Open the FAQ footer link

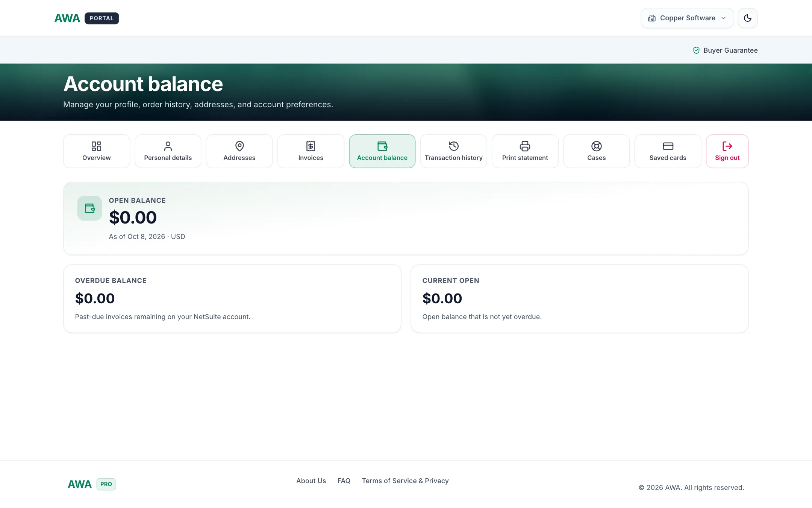pos(344,481)
